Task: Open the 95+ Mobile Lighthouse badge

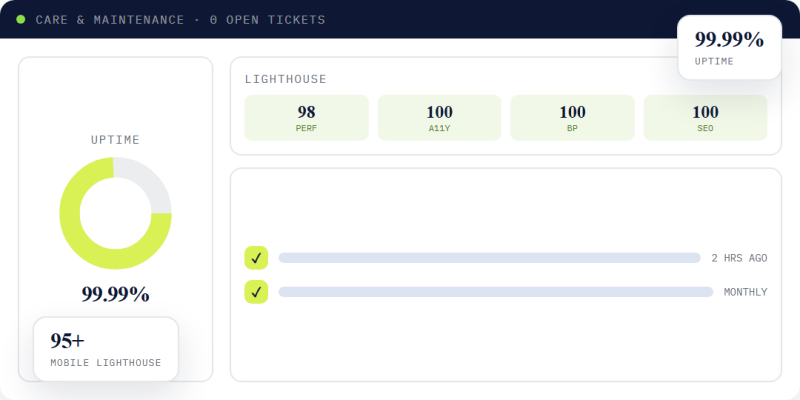Action: tap(106, 349)
